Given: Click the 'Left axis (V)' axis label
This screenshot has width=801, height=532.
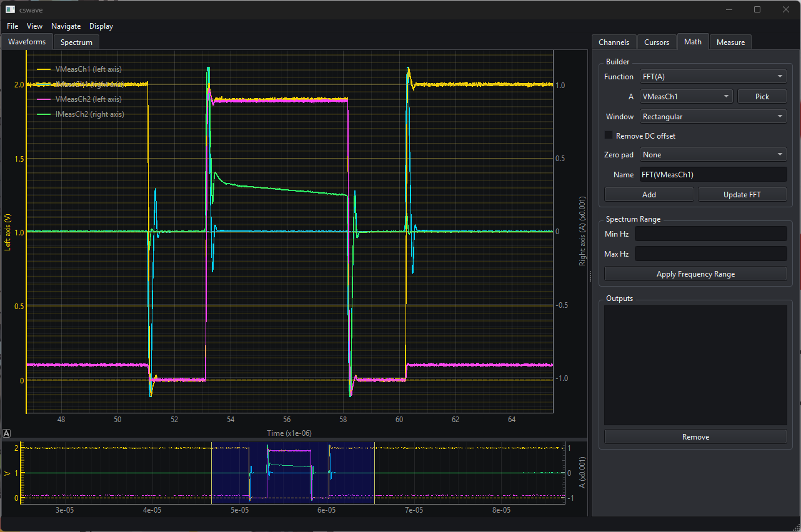Looking at the screenshot, I should tap(8, 232).
